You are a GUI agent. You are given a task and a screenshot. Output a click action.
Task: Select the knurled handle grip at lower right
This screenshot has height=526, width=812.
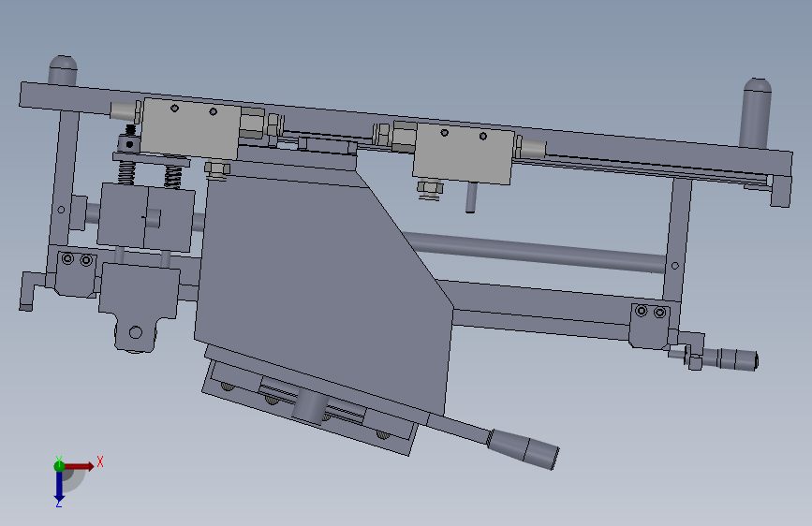(x=523, y=449)
